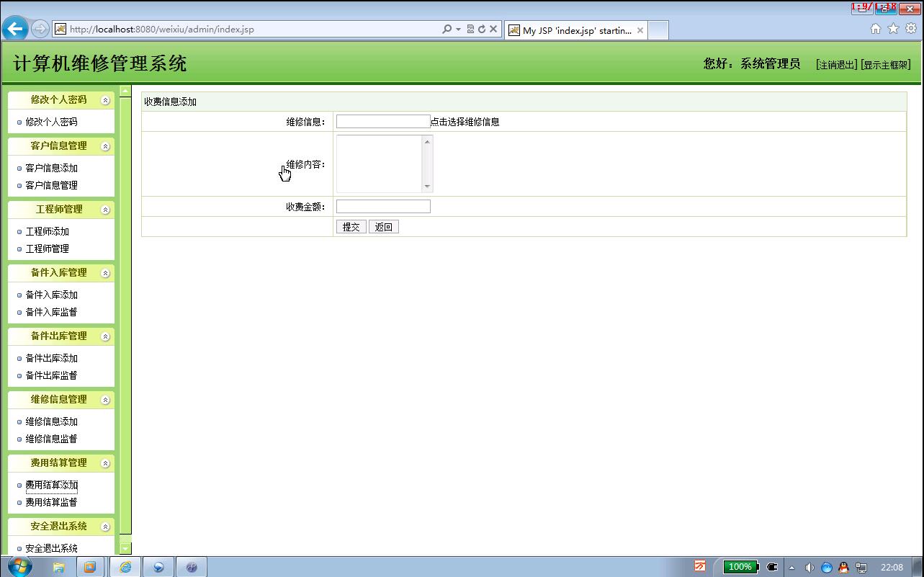924x577 pixels.
Task: Click the 收费金额 input field
Action: (x=383, y=207)
